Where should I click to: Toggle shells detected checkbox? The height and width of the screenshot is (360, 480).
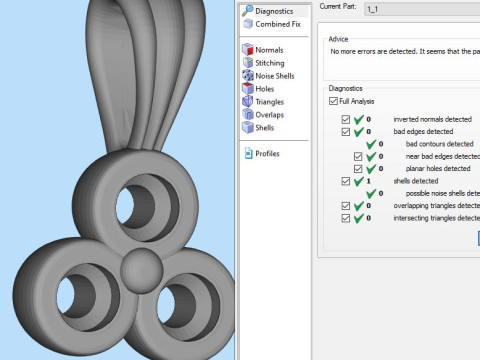pyautogui.click(x=346, y=181)
